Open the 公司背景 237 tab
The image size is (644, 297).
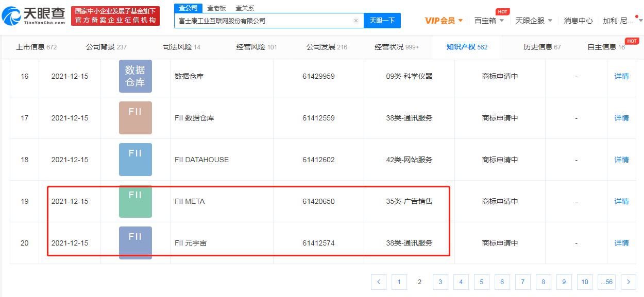coord(106,47)
